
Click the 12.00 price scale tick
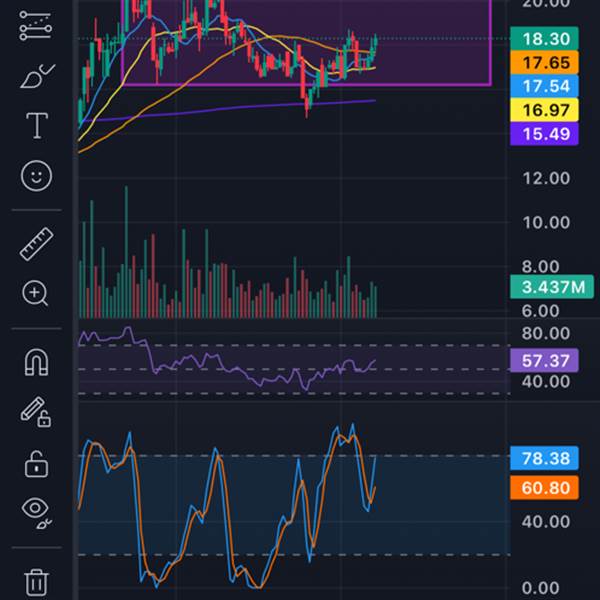click(x=546, y=178)
